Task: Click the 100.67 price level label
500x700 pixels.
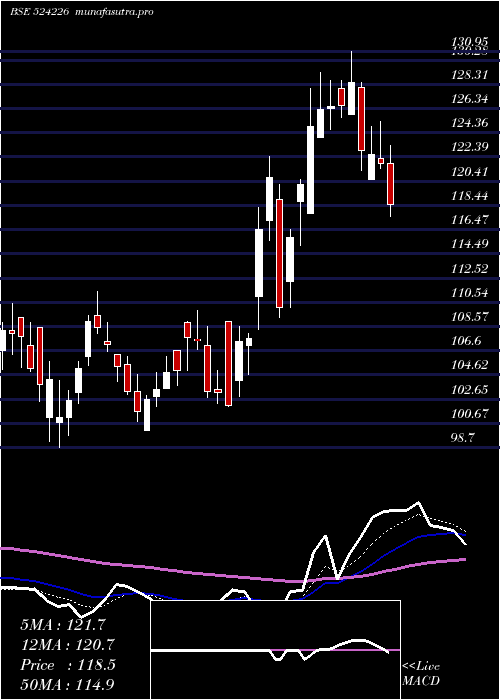Action: tap(470, 414)
